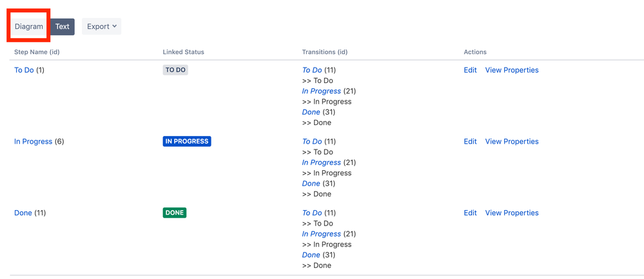Open the In Progress step name link
644x279 pixels.
tap(33, 142)
